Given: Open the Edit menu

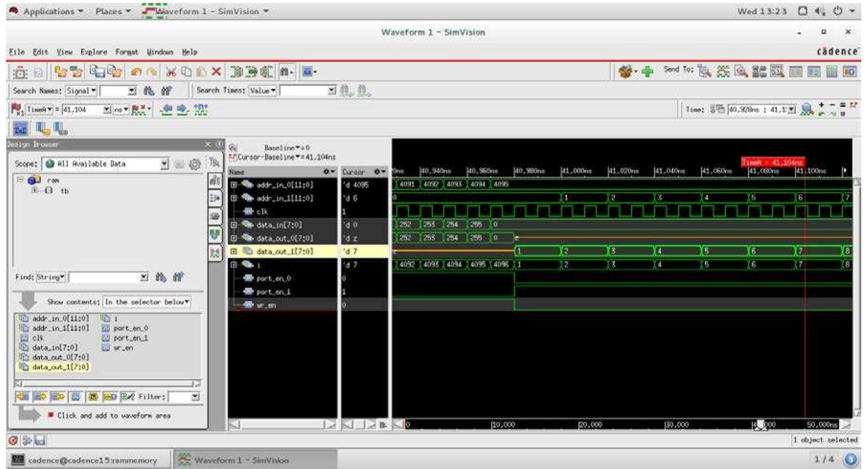Looking at the screenshot, I should point(40,52).
